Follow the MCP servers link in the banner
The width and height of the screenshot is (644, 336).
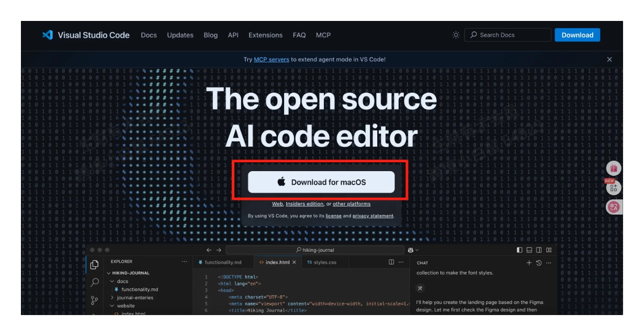(x=272, y=60)
